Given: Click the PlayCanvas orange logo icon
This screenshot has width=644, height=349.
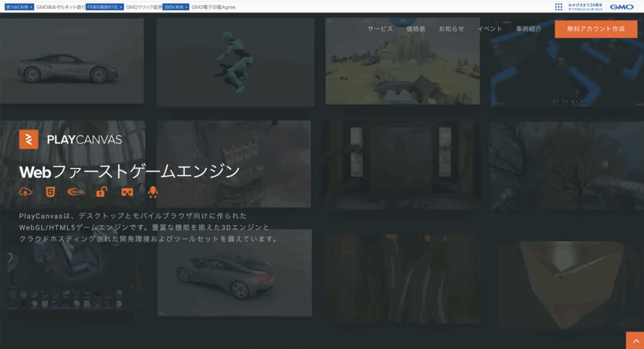Looking at the screenshot, I should point(29,140).
